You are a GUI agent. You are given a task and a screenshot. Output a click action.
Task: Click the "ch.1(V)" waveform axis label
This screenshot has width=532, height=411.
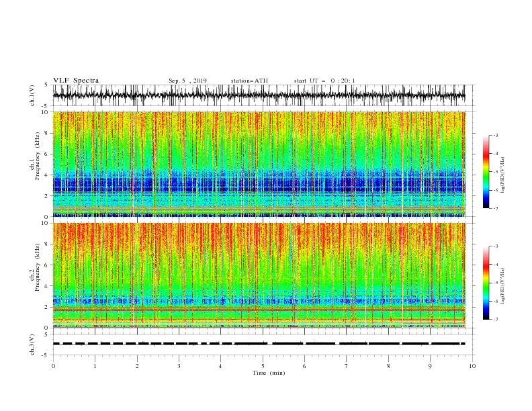[32, 95]
